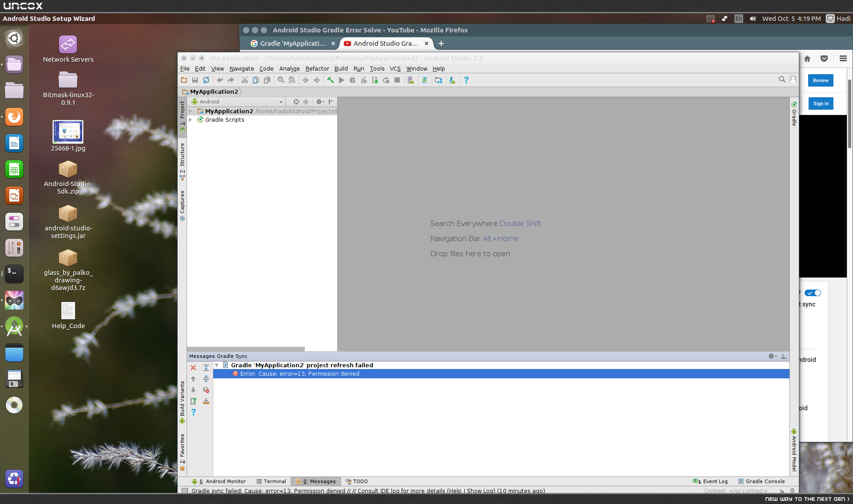Click the Open folder toolbar icon
Image resolution: width=853 pixels, height=504 pixels.
coord(184,80)
